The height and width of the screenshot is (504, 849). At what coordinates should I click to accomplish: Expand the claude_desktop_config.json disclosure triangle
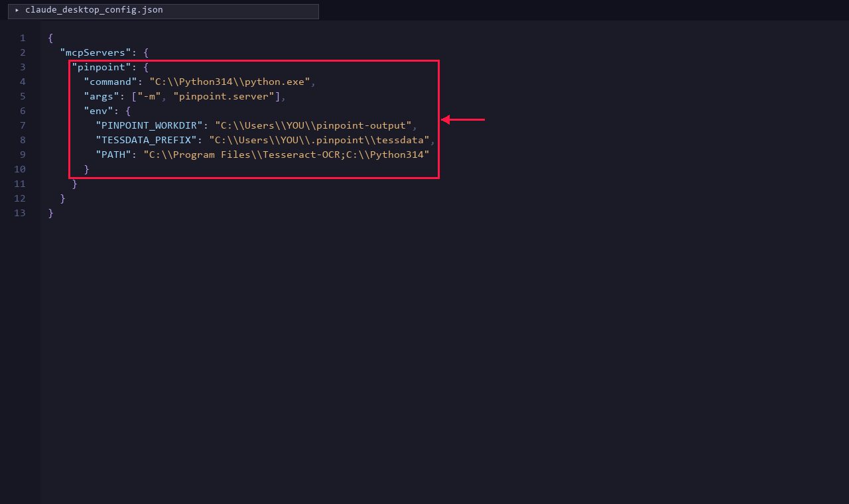[x=17, y=10]
